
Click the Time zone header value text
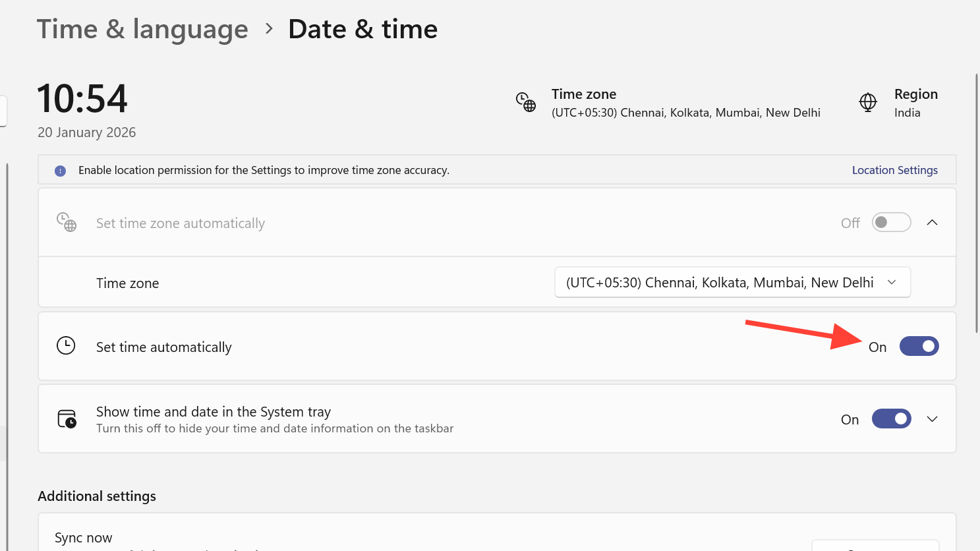click(685, 113)
